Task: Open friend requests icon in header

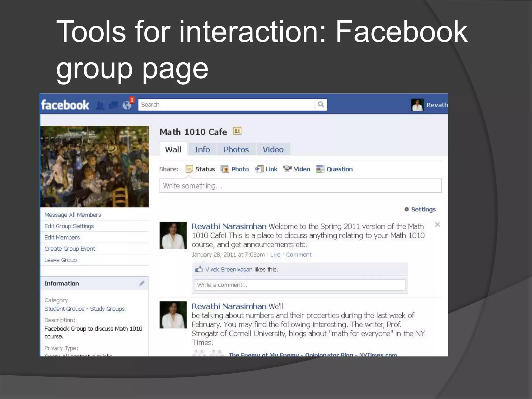Action: click(100, 105)
